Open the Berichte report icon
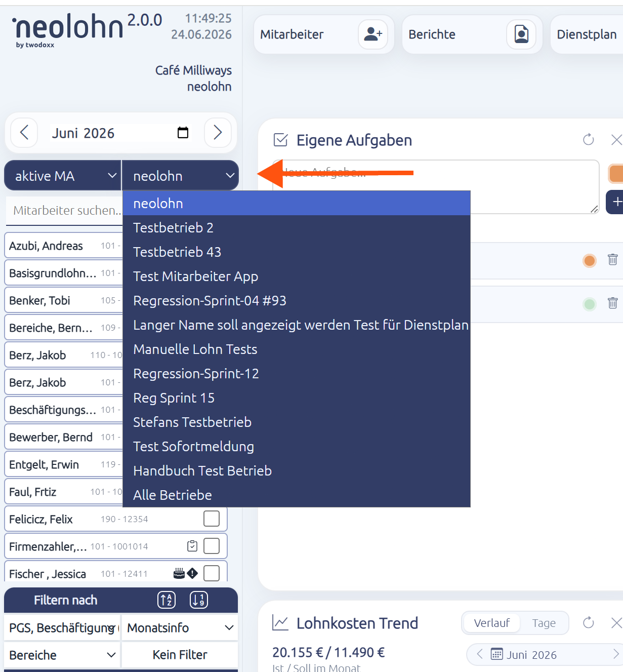The height and width of the screenshot is (672, 623). coord(521,34)
